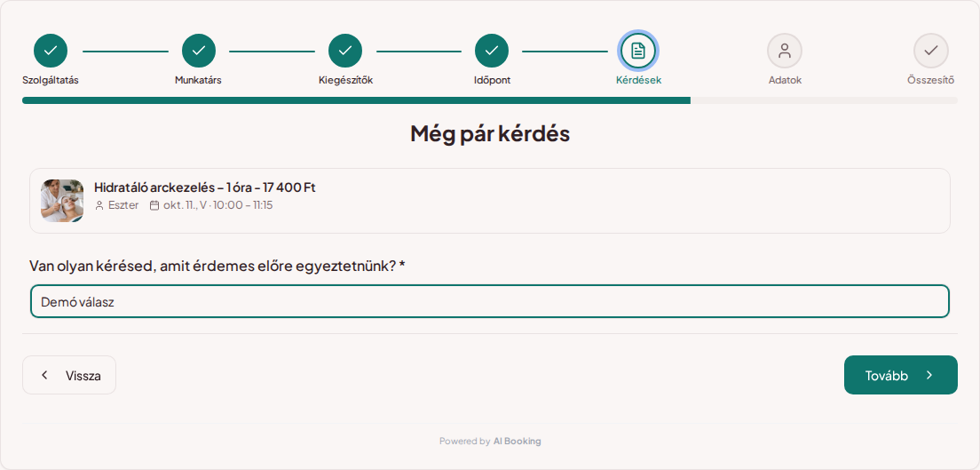Open the AI Booking link in footer
This screenshot has width=980, height=470.
518,442
